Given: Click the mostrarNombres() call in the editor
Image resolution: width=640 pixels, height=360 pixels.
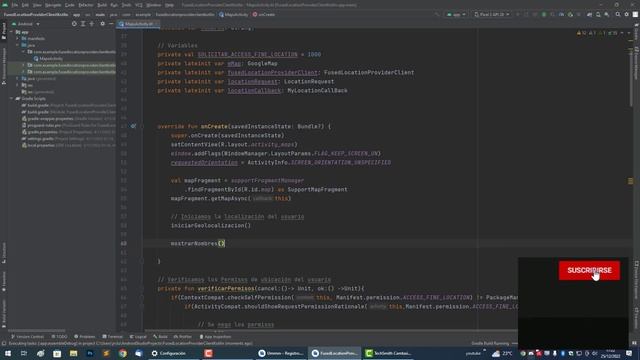Looking at the screenshot, I should click(x=198, y=243).
